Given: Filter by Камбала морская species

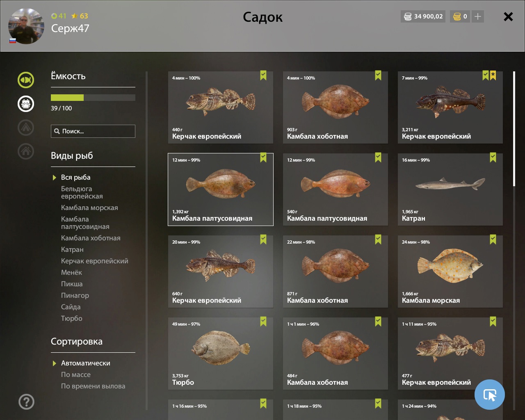Looking at the screenshot, I should tap(89, 208).
